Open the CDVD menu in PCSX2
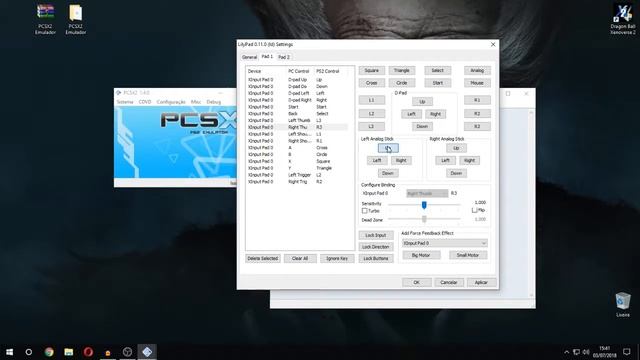The height and width of the screenshot is (360, 640). [x=145, y=102]
